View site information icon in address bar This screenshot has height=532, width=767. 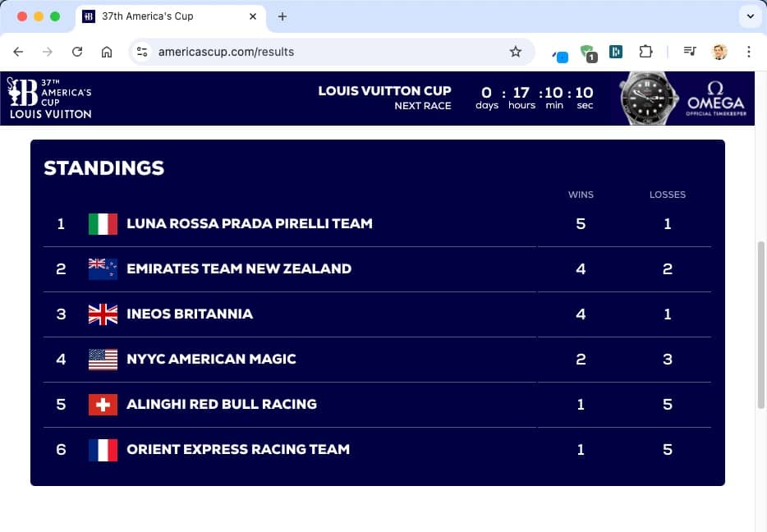[142, 52]
